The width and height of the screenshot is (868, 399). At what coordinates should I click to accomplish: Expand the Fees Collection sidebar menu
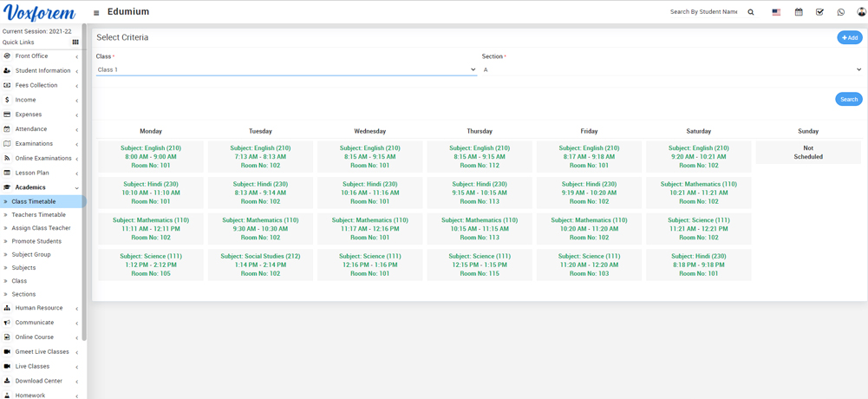coord(42,85)
